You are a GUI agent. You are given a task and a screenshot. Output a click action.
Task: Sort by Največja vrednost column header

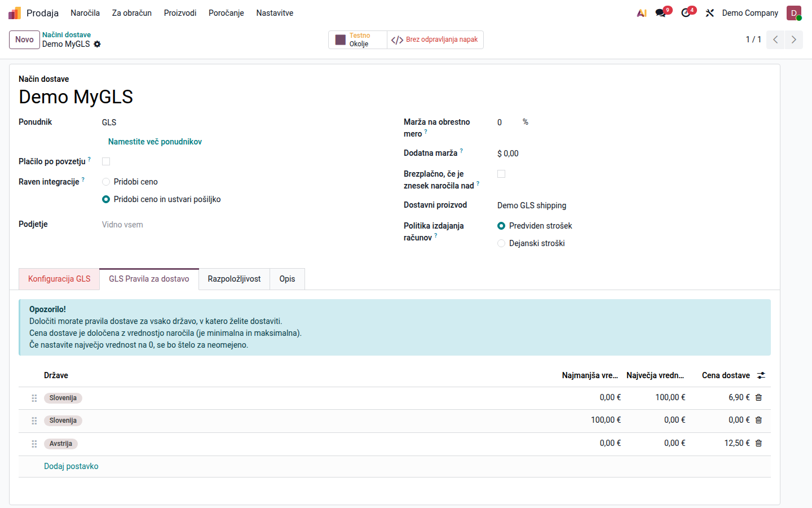pyautogui.click(x=655, y=375)
